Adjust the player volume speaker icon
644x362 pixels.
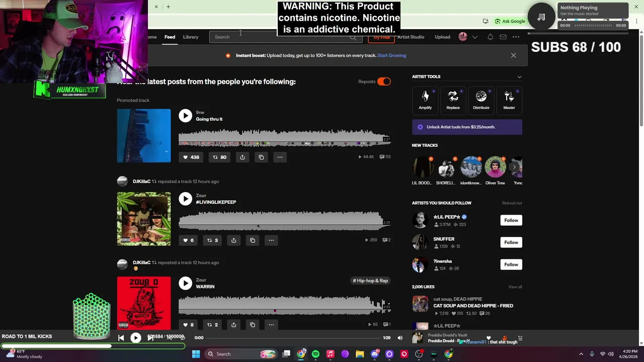[400, 338]
